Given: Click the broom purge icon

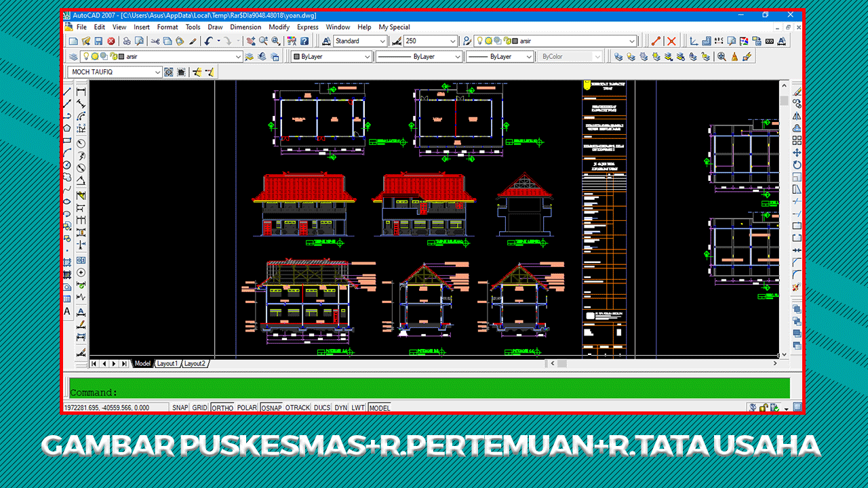Looking at the screenshot, I should point(735,57).
